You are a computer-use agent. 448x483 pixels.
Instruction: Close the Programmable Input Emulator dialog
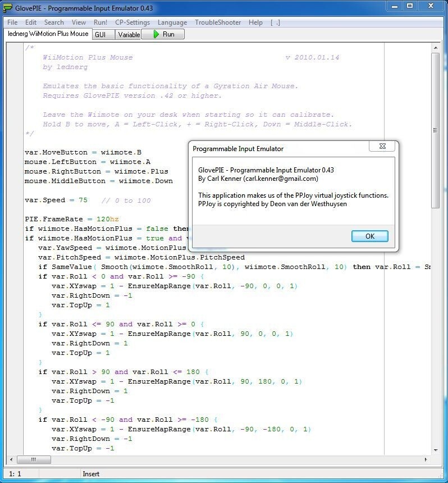pos(382,146)
